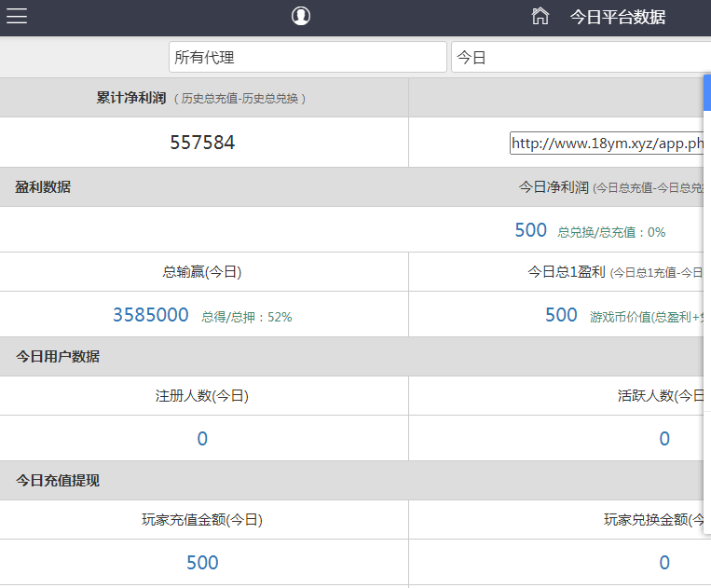
Task: Click the 活跃人数 count of 0
Action: pyautogui.click(x=663, y=439)
